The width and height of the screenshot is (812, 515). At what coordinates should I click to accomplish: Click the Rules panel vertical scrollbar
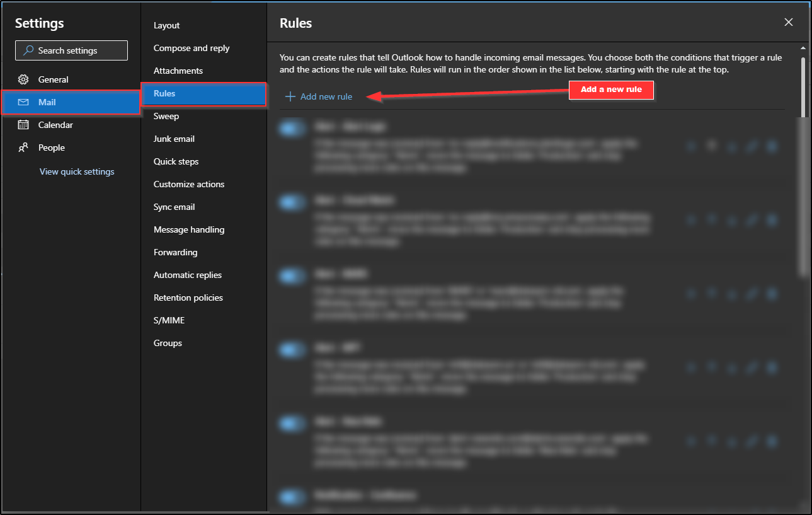[x=803, y=88]
